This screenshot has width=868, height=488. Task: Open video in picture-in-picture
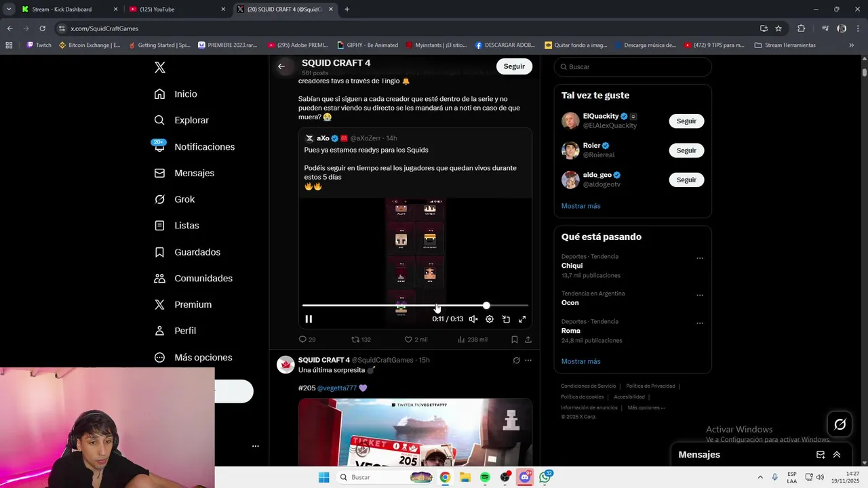click(506, 319)
